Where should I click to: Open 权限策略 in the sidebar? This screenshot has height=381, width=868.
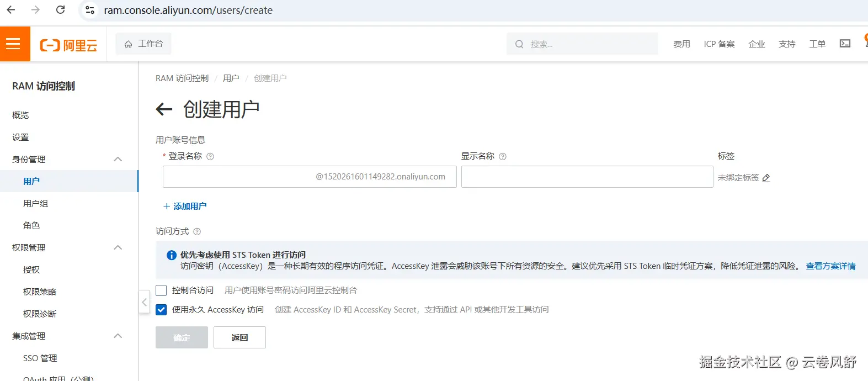click(40, 292)
